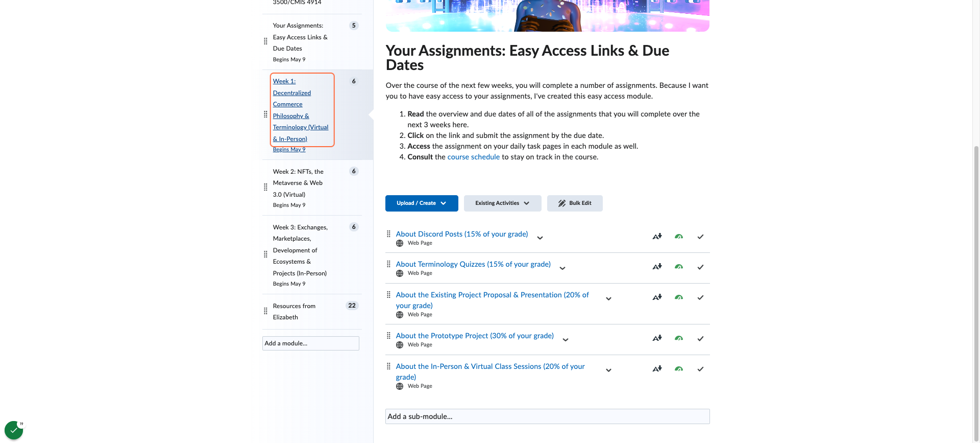The image size is (980, 443).
Task: Open the In-Person & Virtual Class Sessions link
Action: click(491, 371)
